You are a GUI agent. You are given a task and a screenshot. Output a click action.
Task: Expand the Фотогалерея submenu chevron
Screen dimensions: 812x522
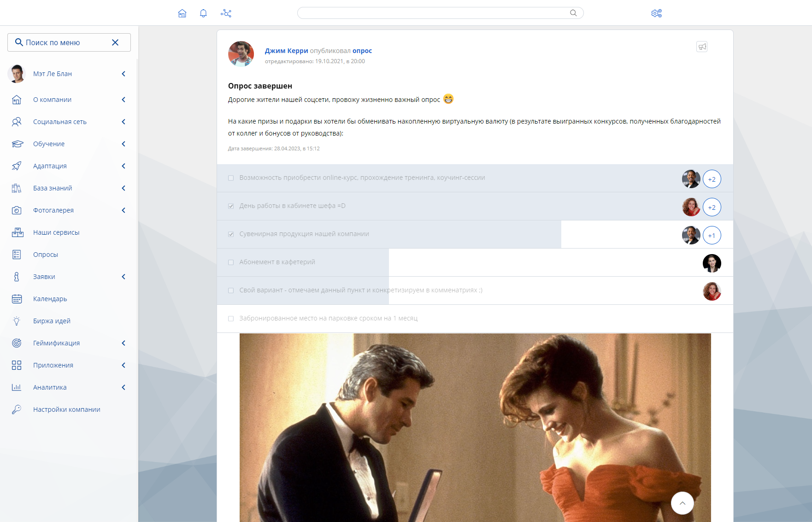tap(124, 210)
